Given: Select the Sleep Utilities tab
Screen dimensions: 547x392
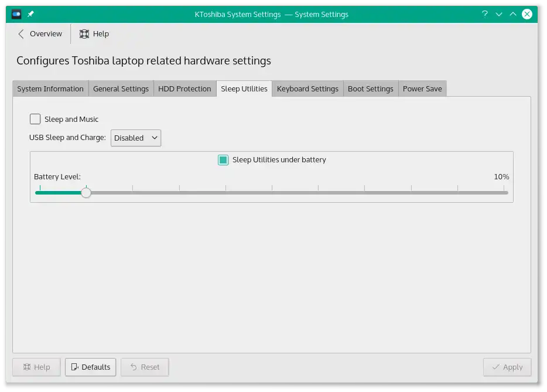Looking at the screenshot, I should coord(244,88).
